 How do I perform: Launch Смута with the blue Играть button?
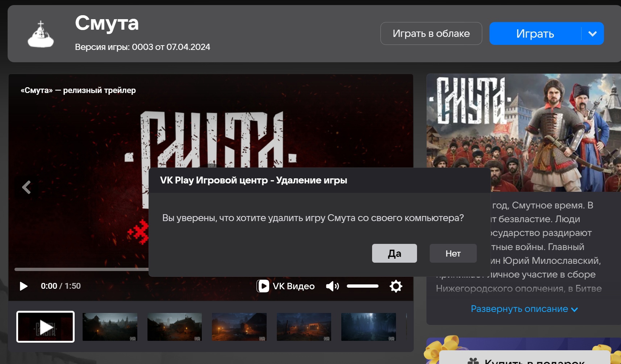[535, 34]
